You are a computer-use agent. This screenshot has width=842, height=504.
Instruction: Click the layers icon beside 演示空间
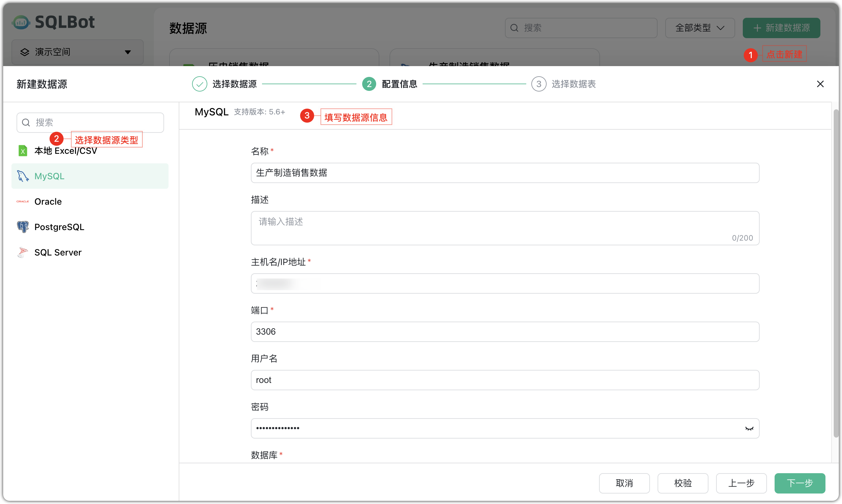coord(24,51)
